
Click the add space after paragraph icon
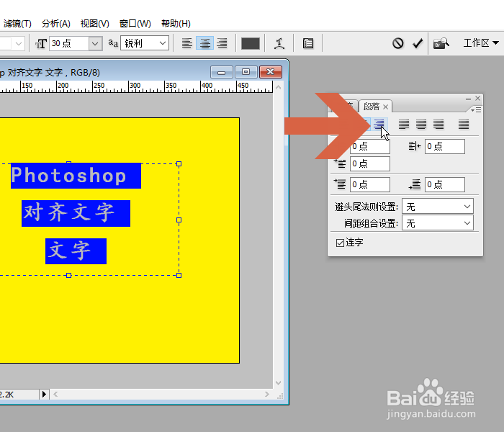pos(415,184)
